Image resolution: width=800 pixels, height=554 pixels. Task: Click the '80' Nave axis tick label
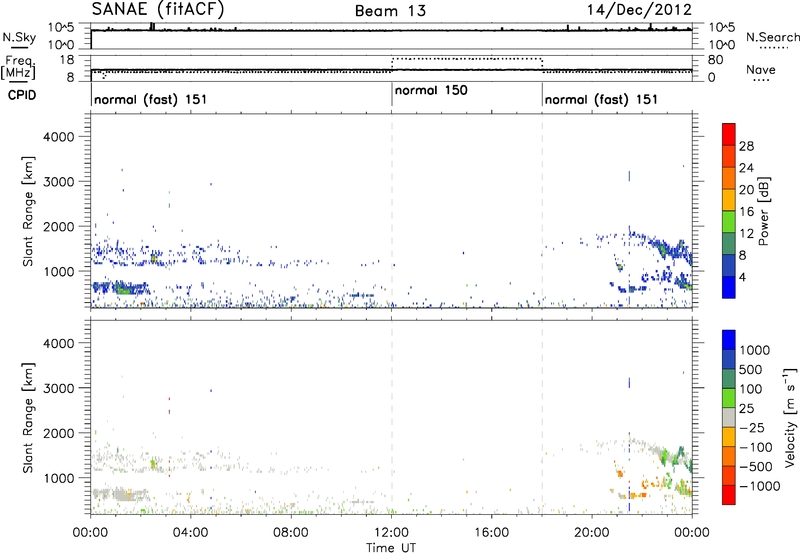[715, 60]
